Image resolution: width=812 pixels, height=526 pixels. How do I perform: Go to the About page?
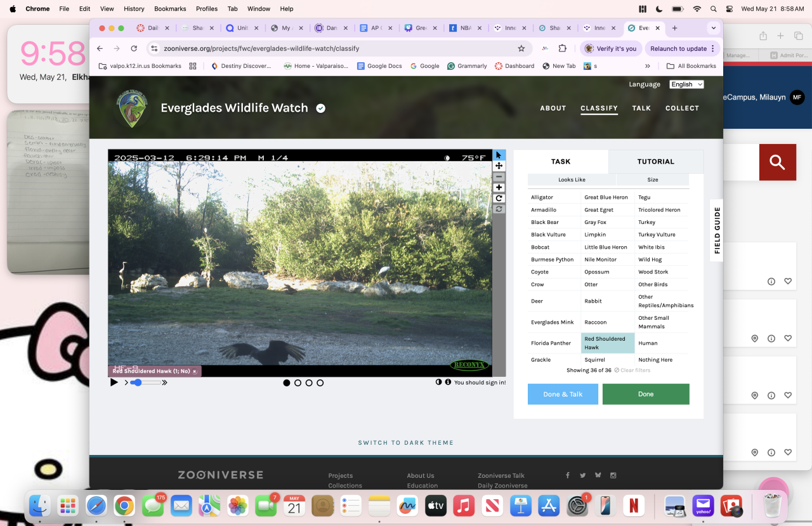coord(553,108)
